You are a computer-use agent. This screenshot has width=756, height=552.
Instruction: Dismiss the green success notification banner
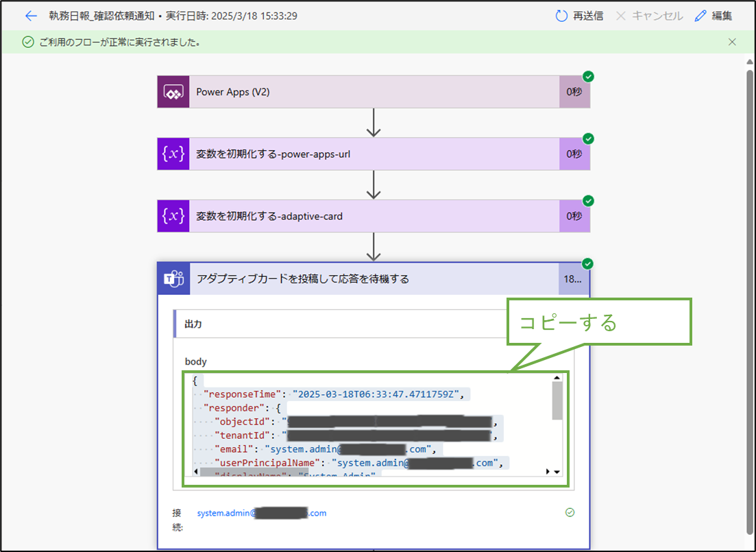point(732,42)
